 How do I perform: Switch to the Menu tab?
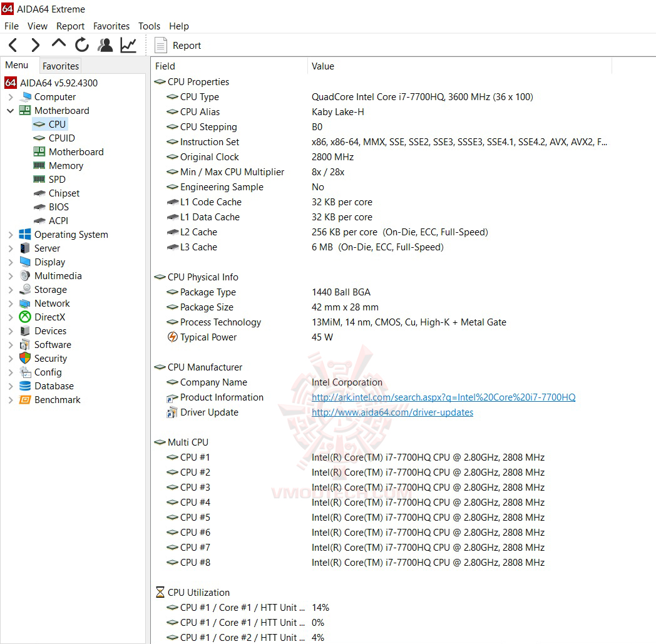click(17, 65)
